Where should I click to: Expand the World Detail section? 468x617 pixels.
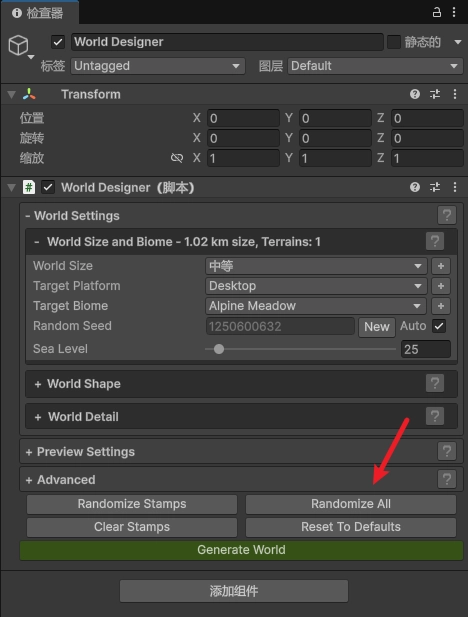[76, 417]
